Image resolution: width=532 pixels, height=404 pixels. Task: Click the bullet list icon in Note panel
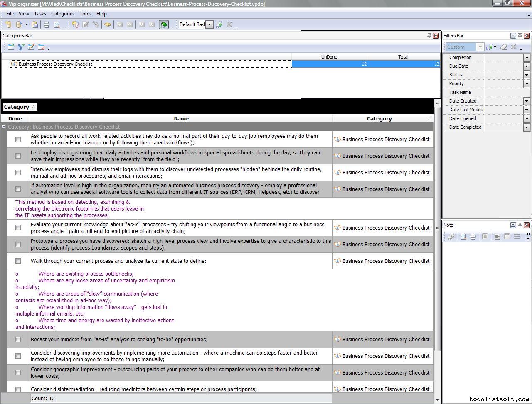click(x=517, y=236)
